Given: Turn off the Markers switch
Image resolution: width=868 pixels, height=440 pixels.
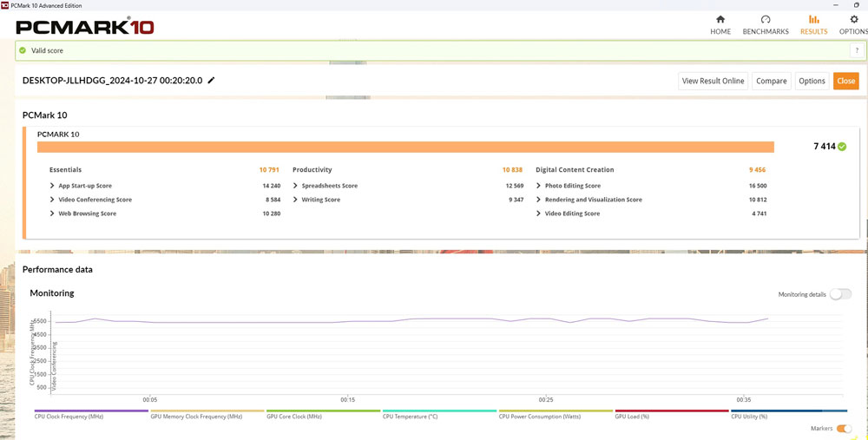Looking at the screenshot, I should pyautogui.click(x=845, y=429).
